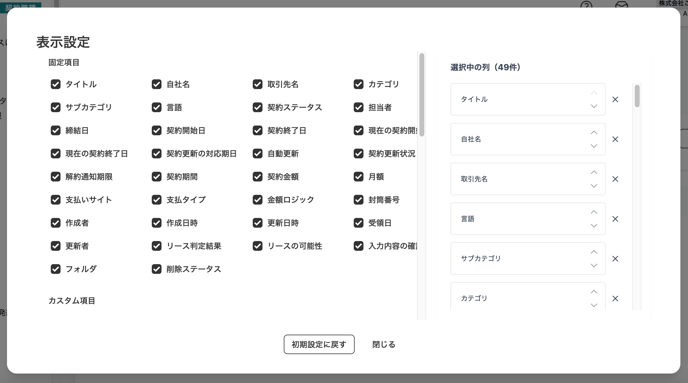Screen dimensions: 688x383
Task: Remove 取引先名 from selected columns
Action: tap(615, 179)
